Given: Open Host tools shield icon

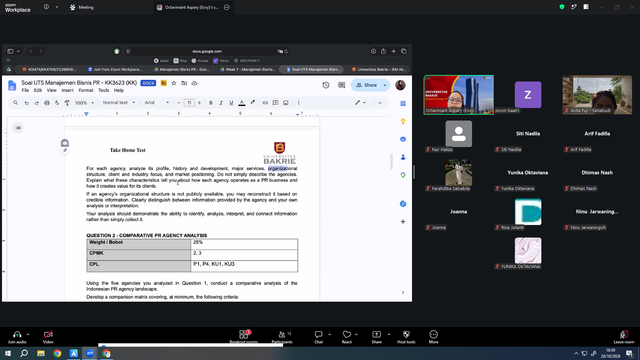Looking at the screenshot, I should click(x=406, y=334).
